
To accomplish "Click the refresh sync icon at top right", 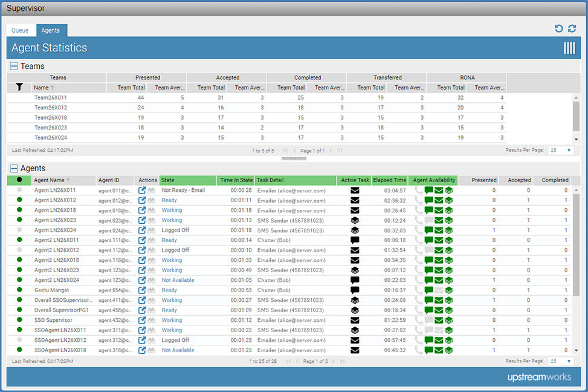I will tap(572, 28).
